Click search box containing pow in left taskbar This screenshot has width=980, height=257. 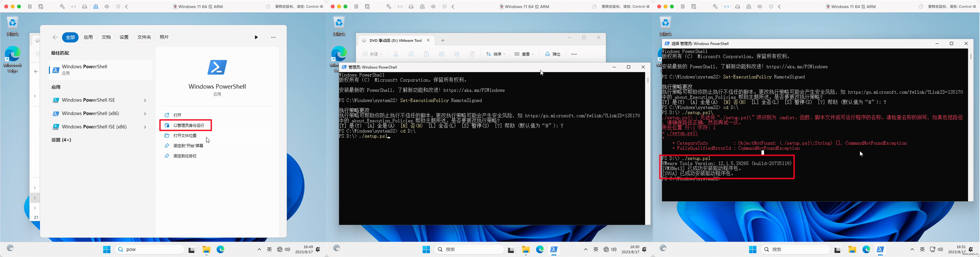point(149,249)
